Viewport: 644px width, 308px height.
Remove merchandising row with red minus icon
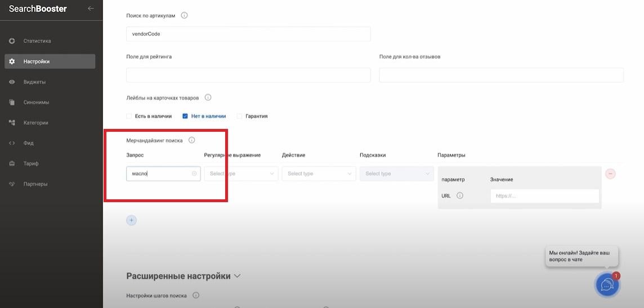point(610,173)
